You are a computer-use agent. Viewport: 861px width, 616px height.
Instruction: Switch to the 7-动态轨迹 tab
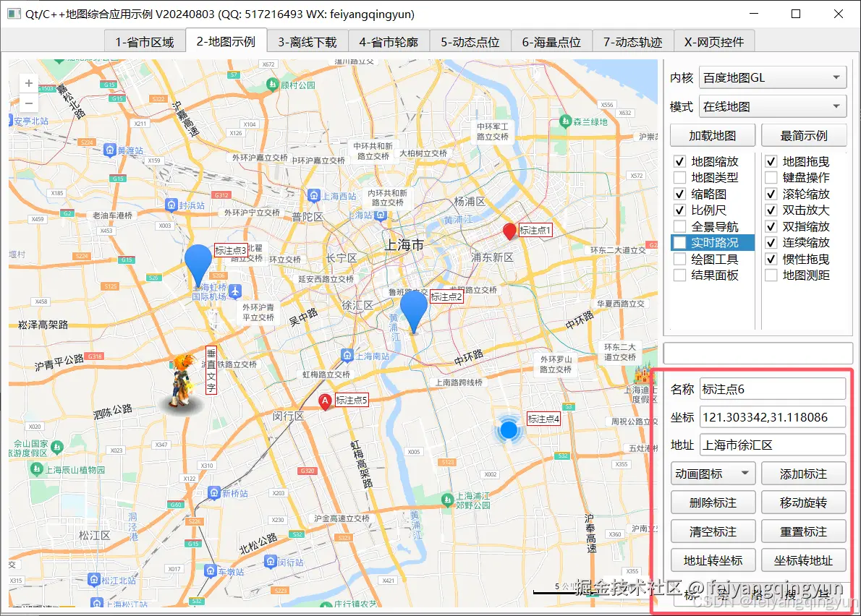[632, 41]
